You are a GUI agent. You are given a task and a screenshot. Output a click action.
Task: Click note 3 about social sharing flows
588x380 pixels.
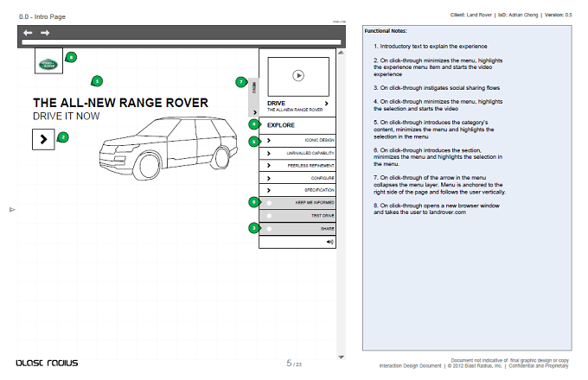[x=437, y=88]
